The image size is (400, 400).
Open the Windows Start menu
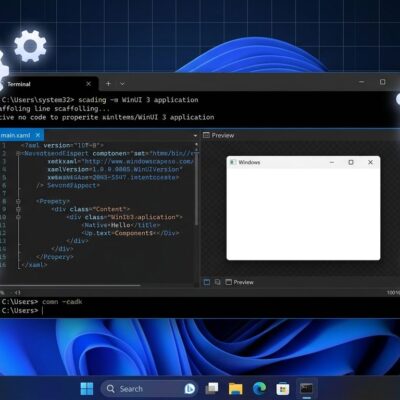pyautogui.click(x=87, y=389)
